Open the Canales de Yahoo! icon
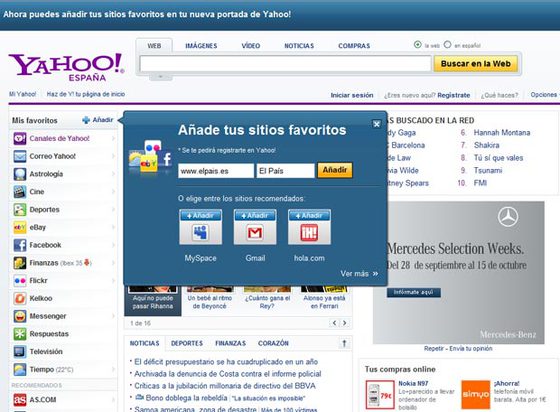 pyautogui.click(x=20, y=138)
